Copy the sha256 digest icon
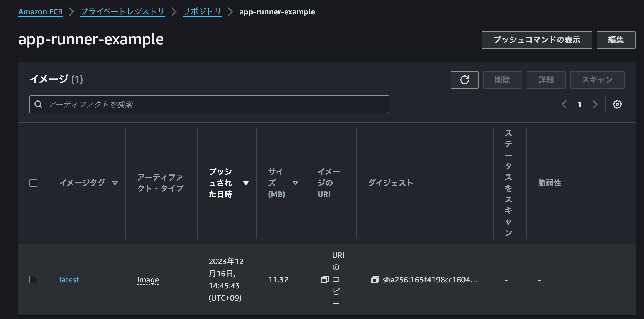This screenshot has height=319, width=644. [x=375, y=280]
